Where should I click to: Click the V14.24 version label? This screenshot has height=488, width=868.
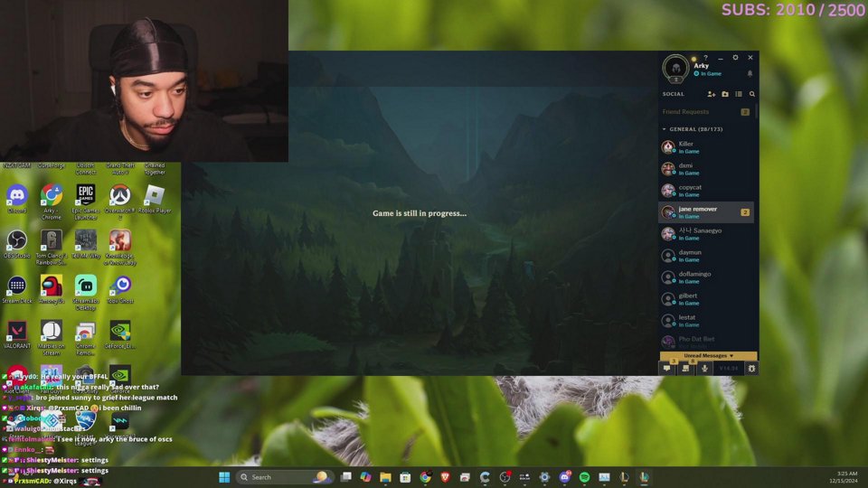(x=729, y=369)
